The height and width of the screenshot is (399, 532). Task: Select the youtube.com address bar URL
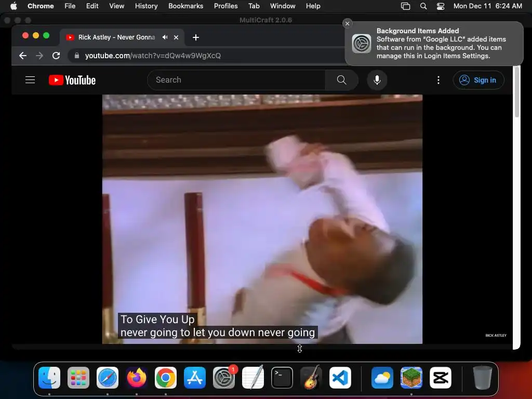[153, 56]
